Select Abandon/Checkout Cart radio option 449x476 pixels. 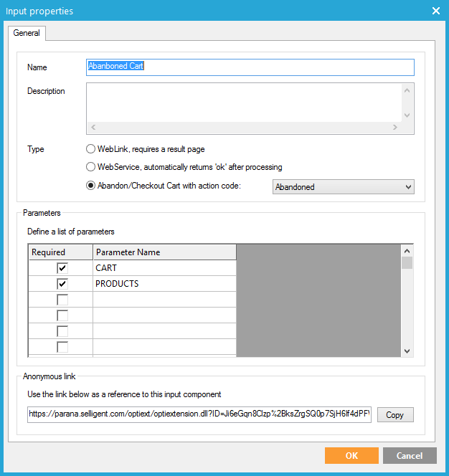90,186
